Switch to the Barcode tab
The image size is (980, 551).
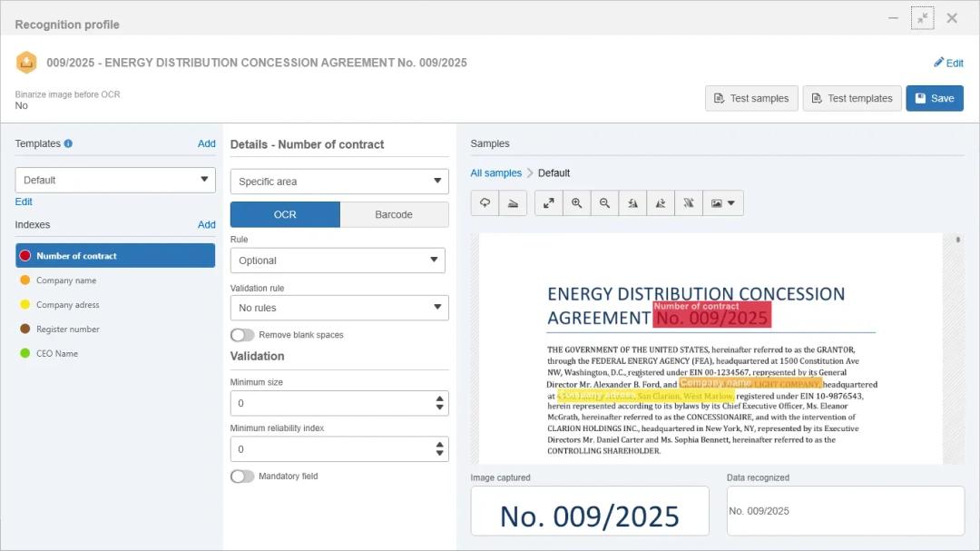394,215
